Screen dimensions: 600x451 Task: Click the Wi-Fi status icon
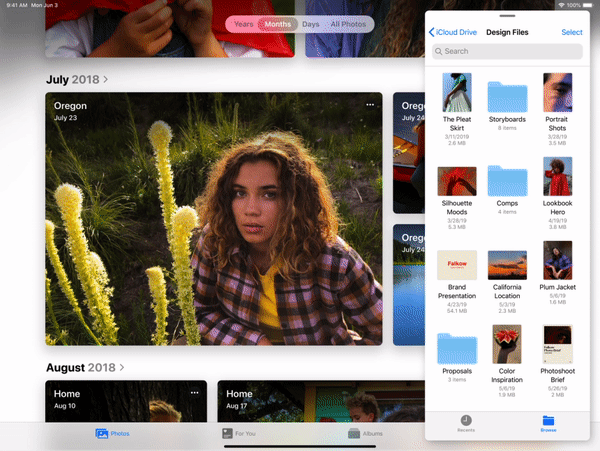tap(561, 5)
